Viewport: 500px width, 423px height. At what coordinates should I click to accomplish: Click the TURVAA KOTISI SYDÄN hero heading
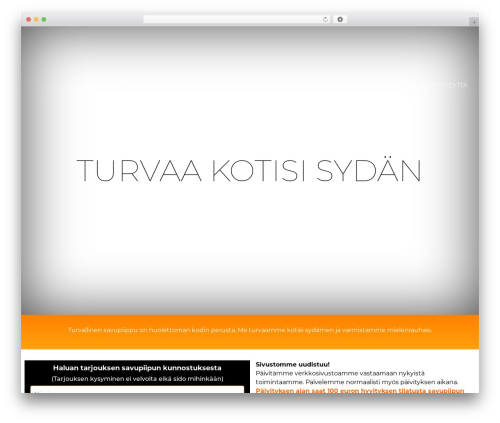pos(249,171)
